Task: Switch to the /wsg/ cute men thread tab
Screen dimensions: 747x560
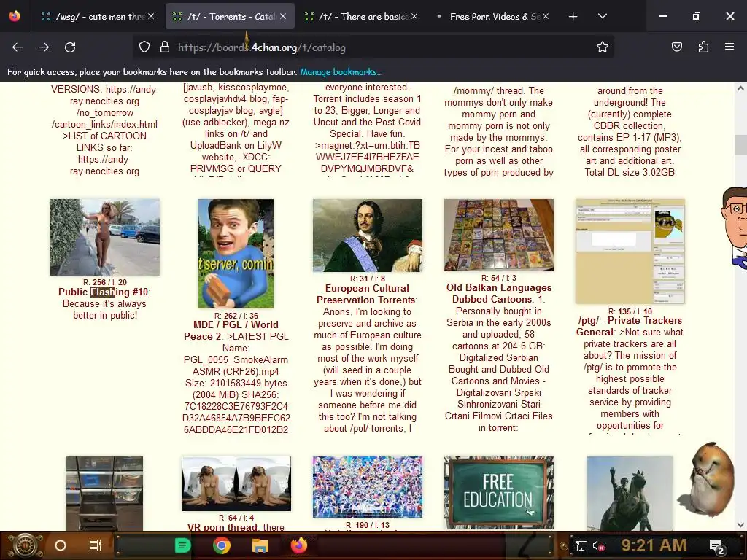Action: tap(98, 17)
